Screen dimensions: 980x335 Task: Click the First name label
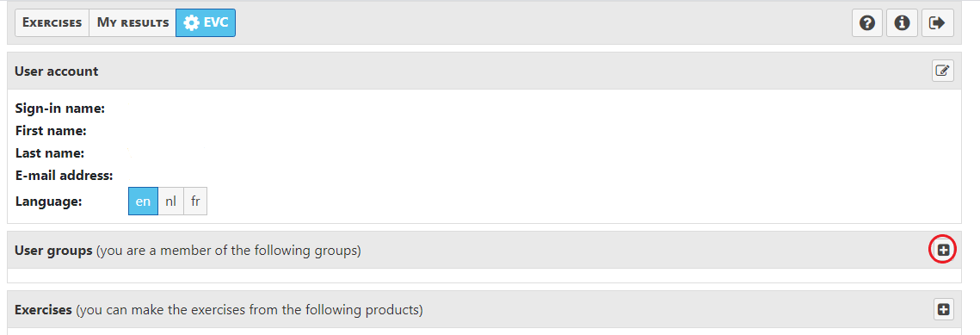click(51, 131)
